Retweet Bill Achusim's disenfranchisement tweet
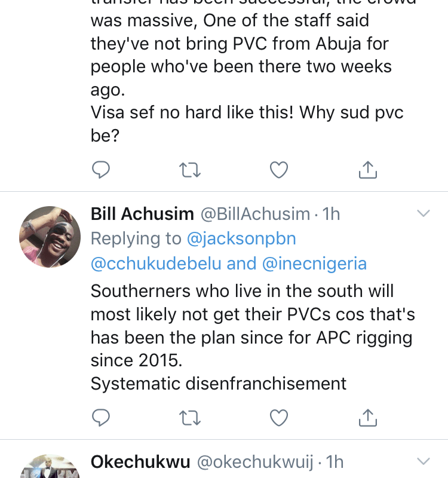 point(189,418)
